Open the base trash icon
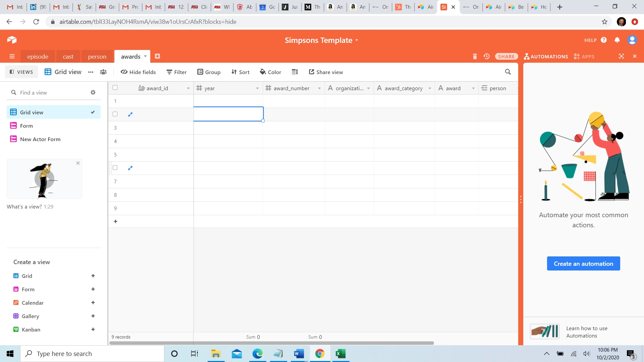Image resolution: width=644 pixels, height=362 pixels. click(x=475, y=56)
